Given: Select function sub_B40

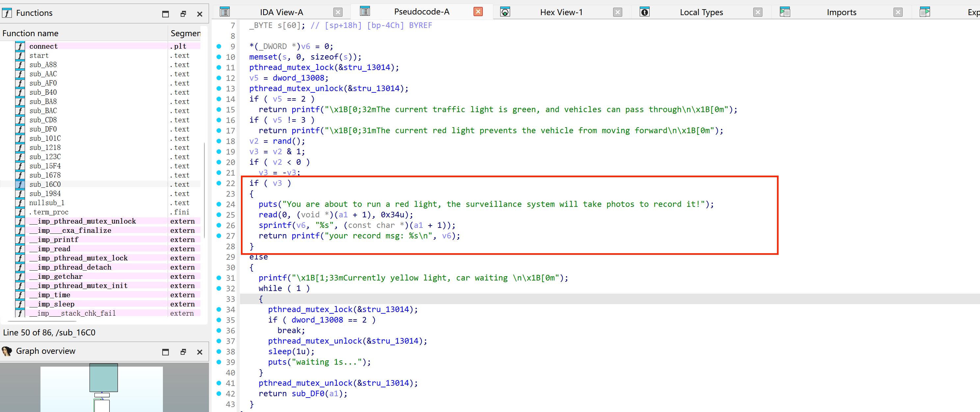Looking at the screenshot, I should [100, 92].
